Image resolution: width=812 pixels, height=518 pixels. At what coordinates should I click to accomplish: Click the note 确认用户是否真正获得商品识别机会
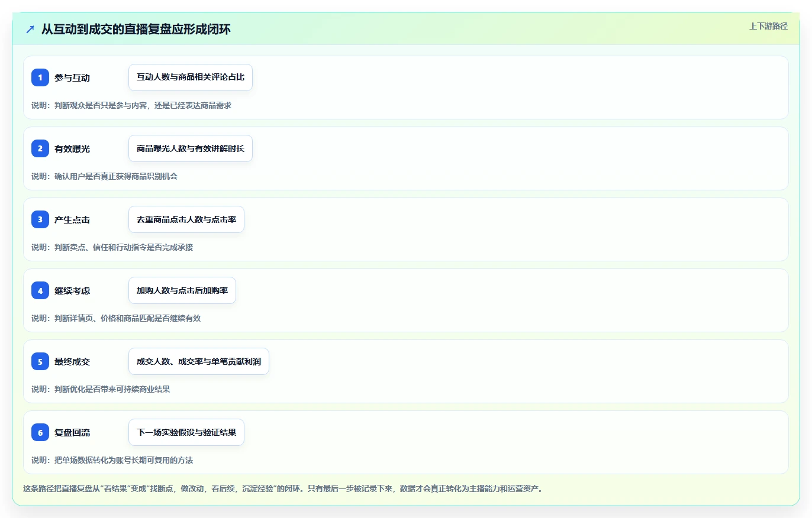[116, 176]
